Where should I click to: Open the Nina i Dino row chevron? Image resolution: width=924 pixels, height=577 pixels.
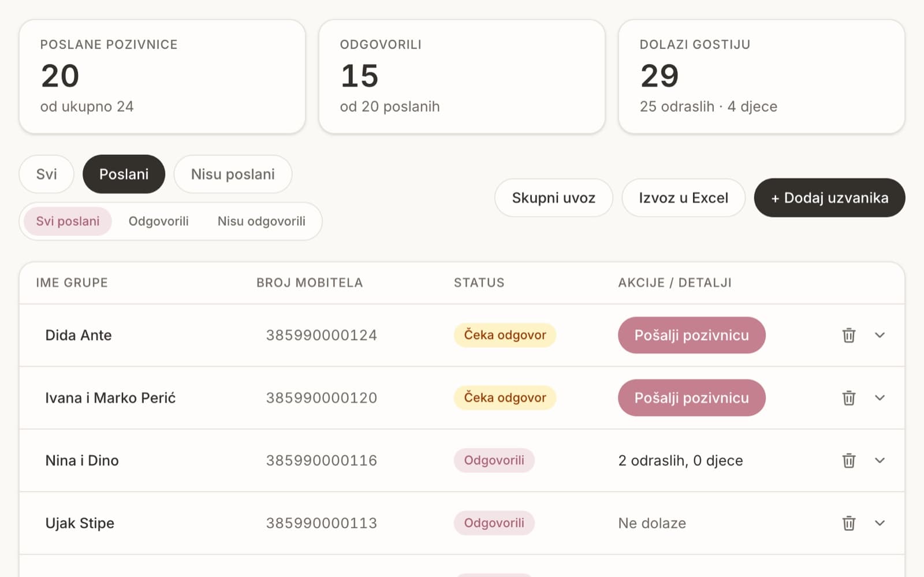tap(880, 460)
